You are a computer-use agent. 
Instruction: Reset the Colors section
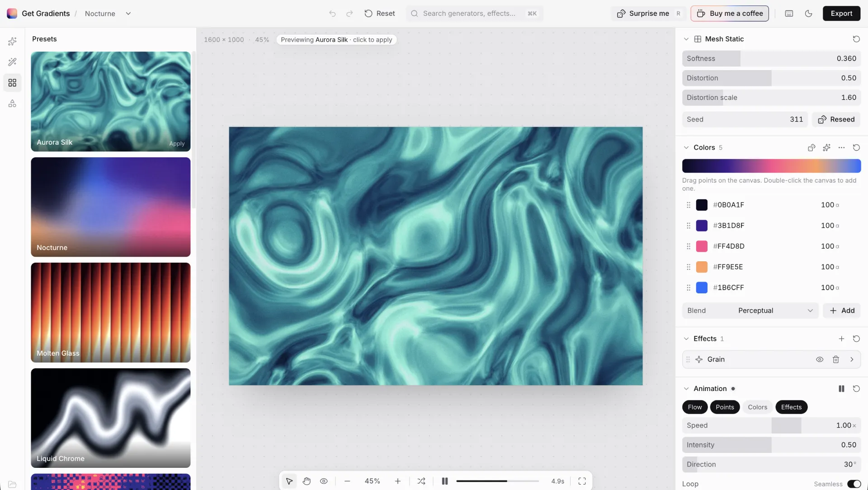tap(856, 147)
